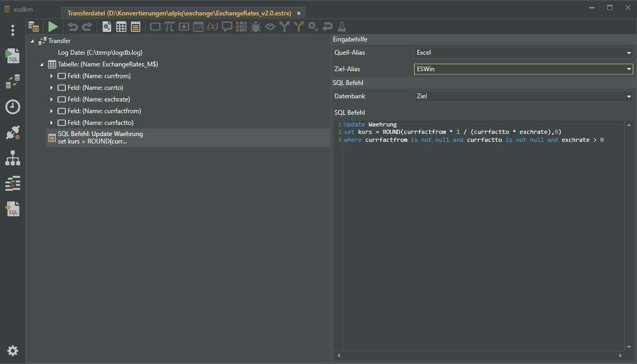Select the Tabelle ExchangeRates_M$ row
Screen dimensions: 637x364
point(107,64)
